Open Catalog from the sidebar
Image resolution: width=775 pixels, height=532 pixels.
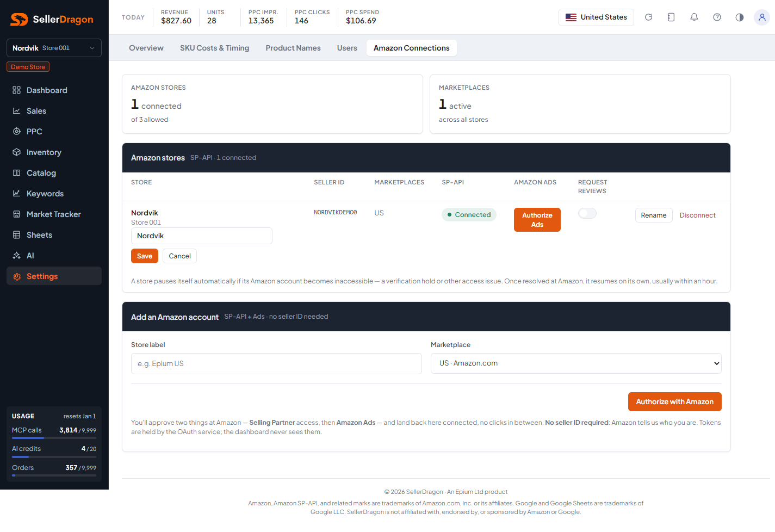[x=54, y=173]
